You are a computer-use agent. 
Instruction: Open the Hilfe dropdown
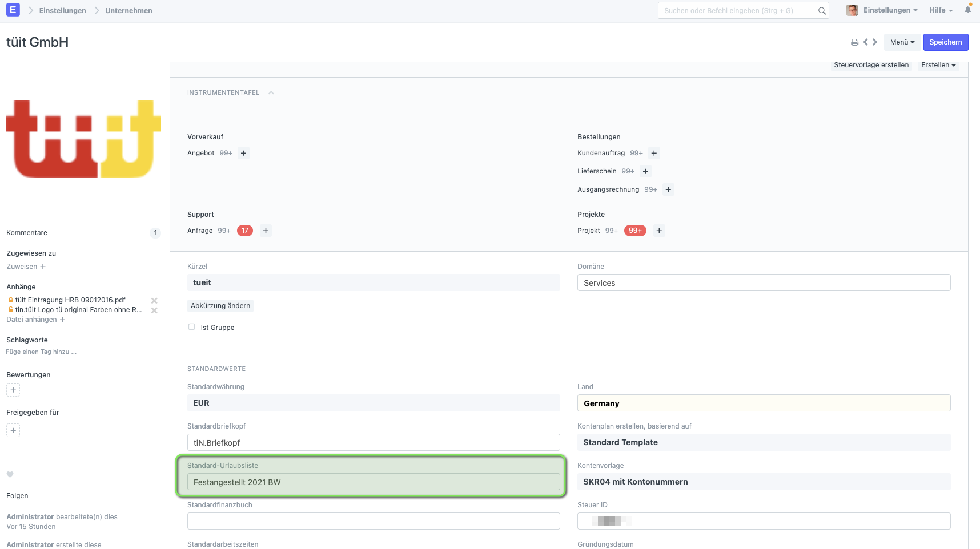(x=941, y=10)
